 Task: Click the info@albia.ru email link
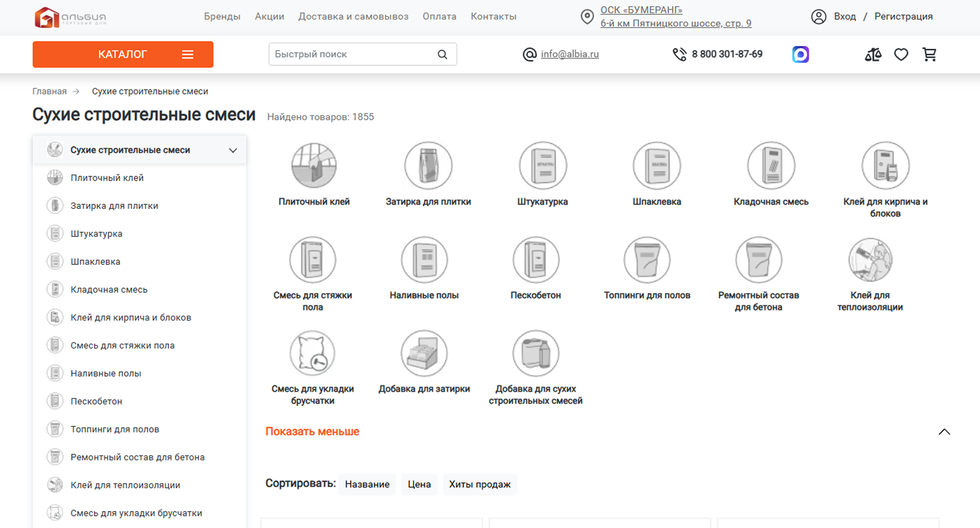[570, 54]
